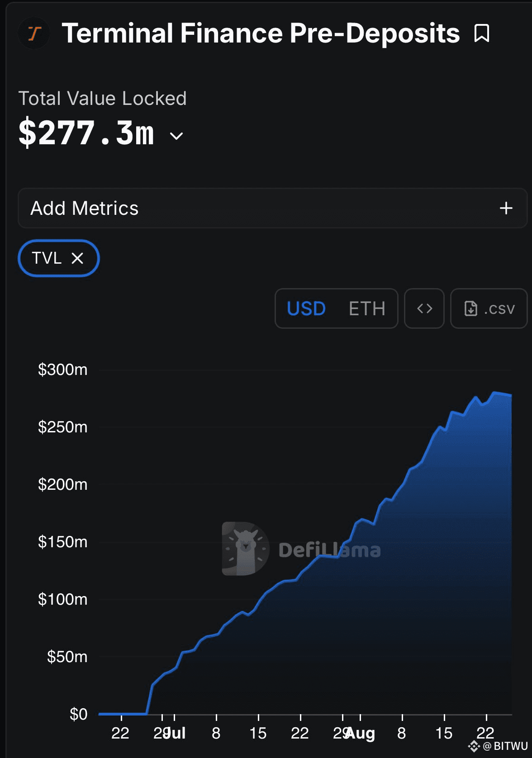Remove the TVL metric with the X
Image resolution: width=532 pixels, height=758 pixels.
[x=78, y=258]
